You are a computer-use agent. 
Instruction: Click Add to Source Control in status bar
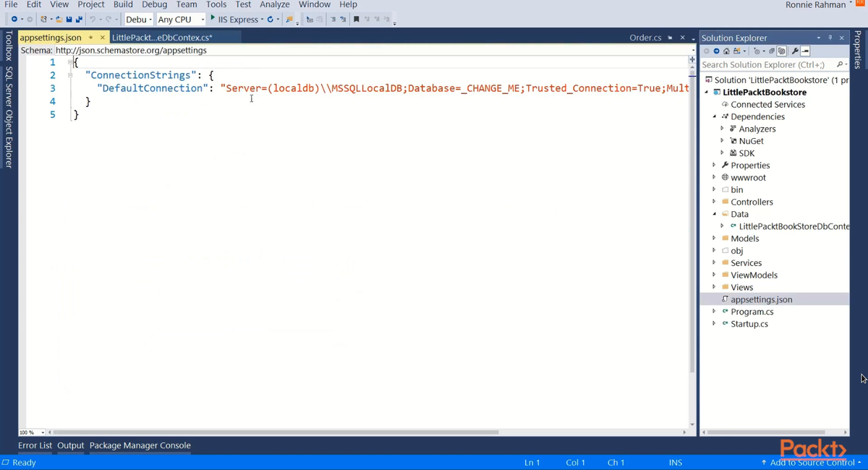[811, 462]
